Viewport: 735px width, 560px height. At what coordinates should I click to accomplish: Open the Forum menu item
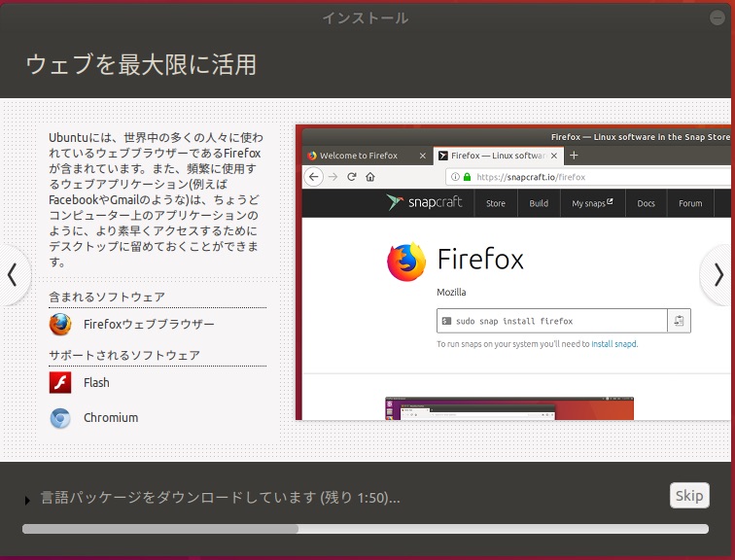[690, 203]
